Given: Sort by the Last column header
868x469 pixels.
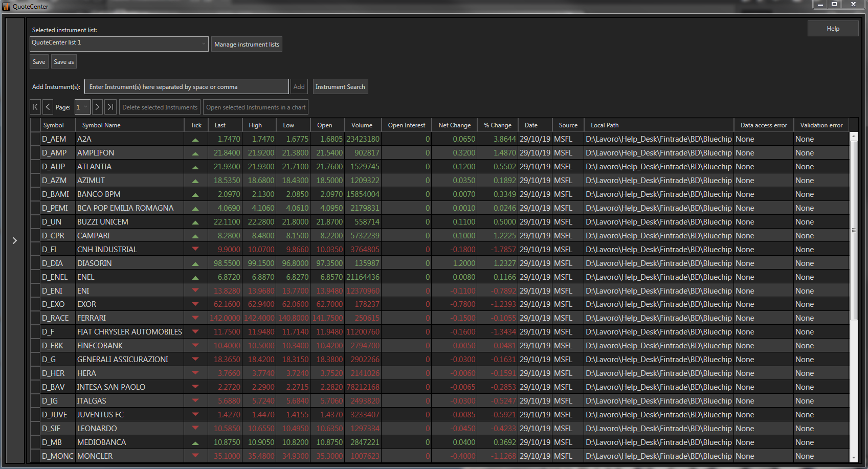Looking at the screenshot, I should (225, 125).
